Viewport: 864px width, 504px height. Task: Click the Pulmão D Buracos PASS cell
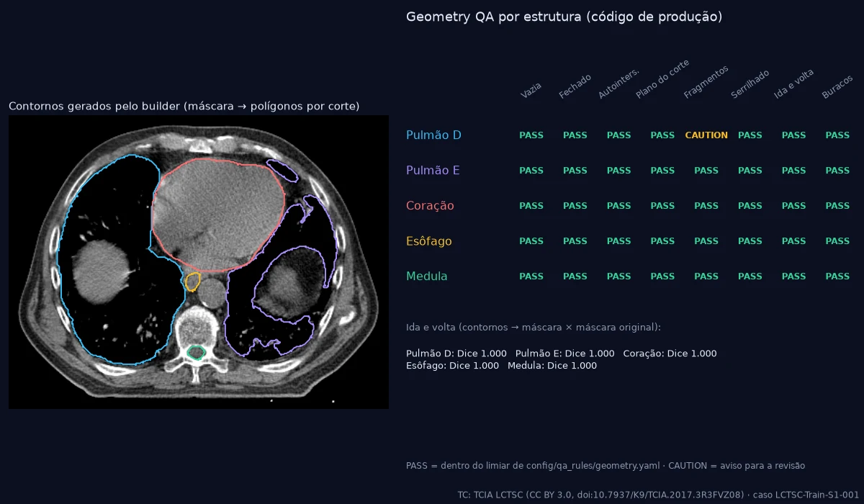(x=837, y=135)
